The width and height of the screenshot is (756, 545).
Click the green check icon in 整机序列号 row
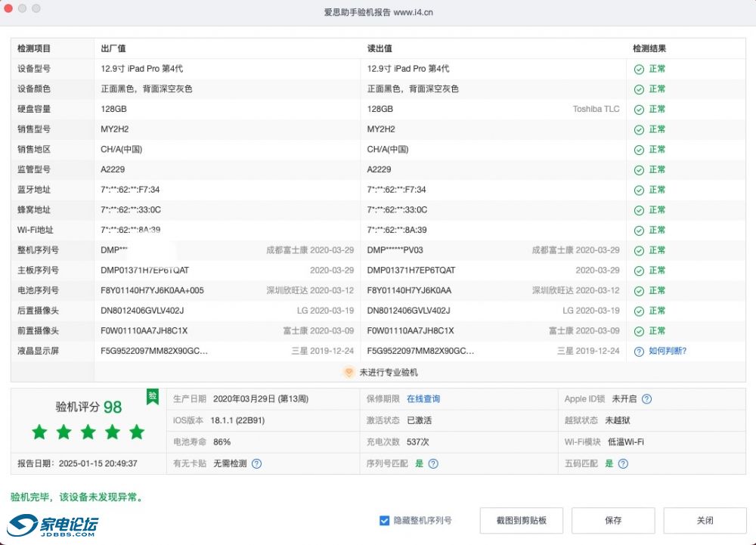point(639,251)
